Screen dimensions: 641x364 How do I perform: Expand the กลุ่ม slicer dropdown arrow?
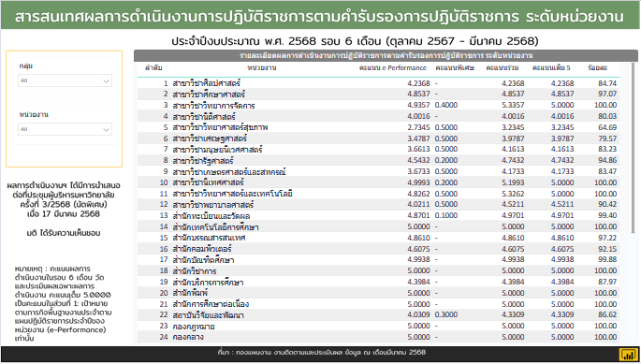[107, 81]
